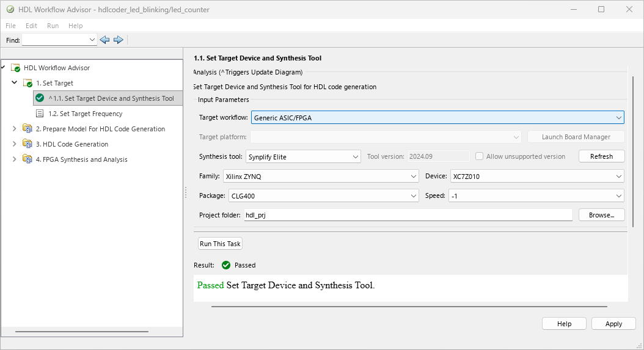Viewport: 644px width, 350px height.
Task: Click the document icon of Set Target Frequency
Action: click(x=40, y=114)
